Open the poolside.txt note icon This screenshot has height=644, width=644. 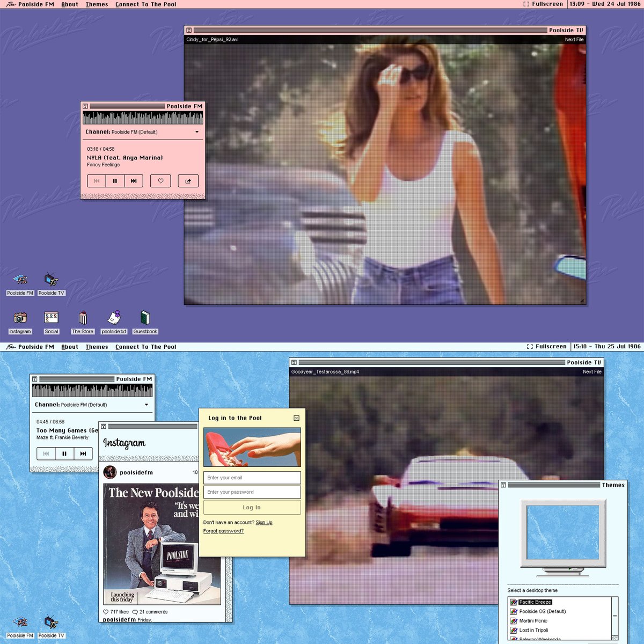[114, 318]
